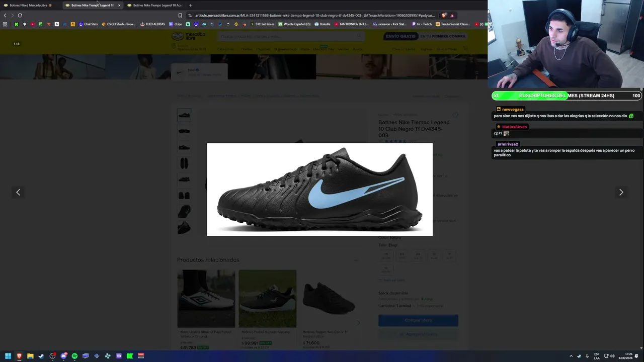Click the MatiasSeven chat username
This screenshot has width=644, height=362.
(514, 127)
